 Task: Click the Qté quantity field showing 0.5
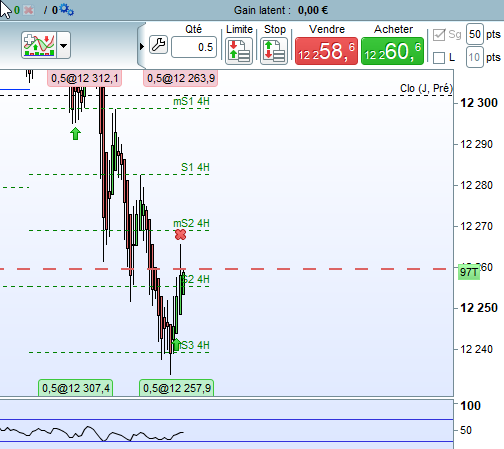pos(194,47)
